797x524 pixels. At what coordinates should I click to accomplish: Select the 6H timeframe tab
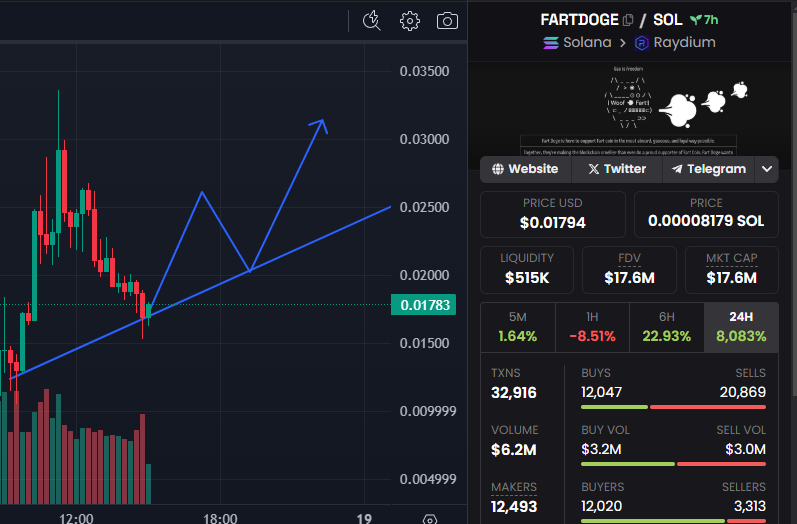pyautogui.click(x=666, y=327)
